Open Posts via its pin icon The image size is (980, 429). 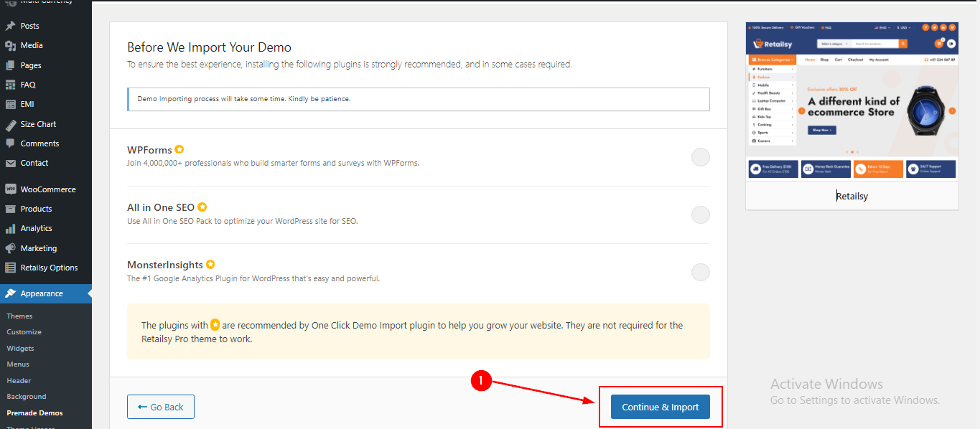coord(10,26)
